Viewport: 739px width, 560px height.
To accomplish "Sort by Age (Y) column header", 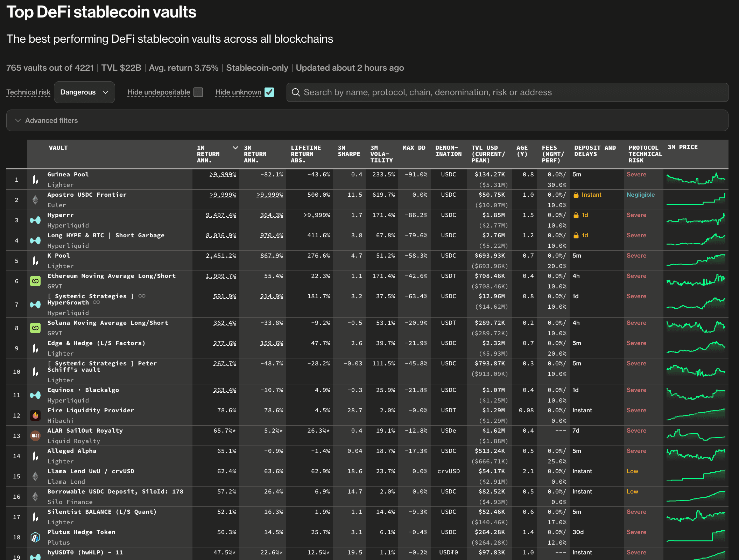I will click(522, 151).
